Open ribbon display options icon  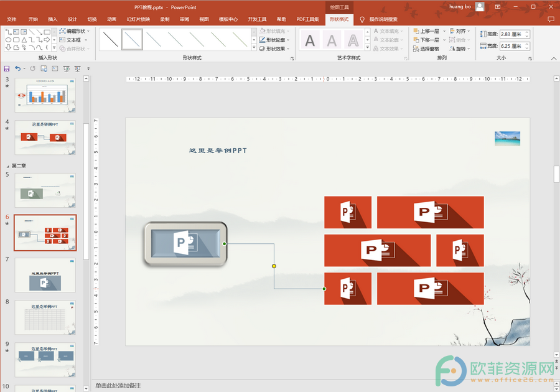498,7
